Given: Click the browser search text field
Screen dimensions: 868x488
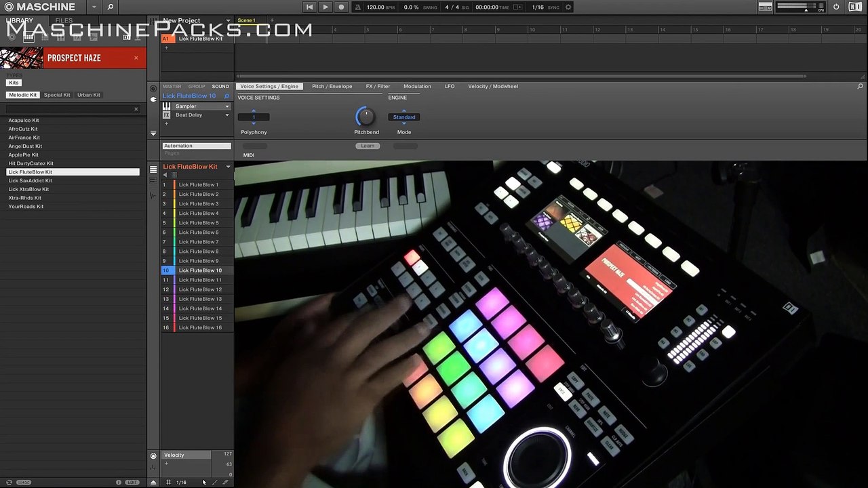Looking at the screenshot, I should tap(68, 109).
